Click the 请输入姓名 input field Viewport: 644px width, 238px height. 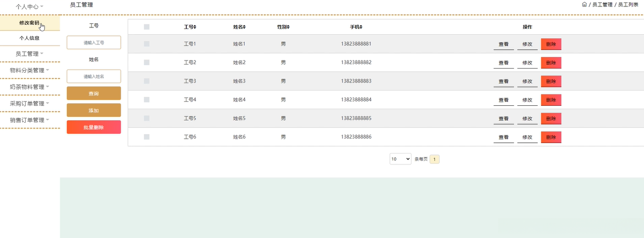coord(94,76)
